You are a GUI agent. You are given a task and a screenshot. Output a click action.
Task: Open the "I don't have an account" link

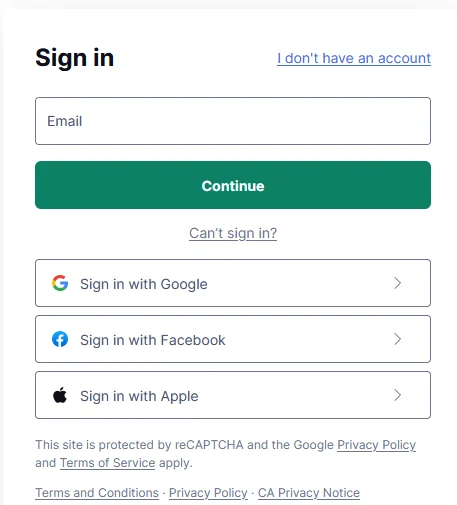pos(354,58)
